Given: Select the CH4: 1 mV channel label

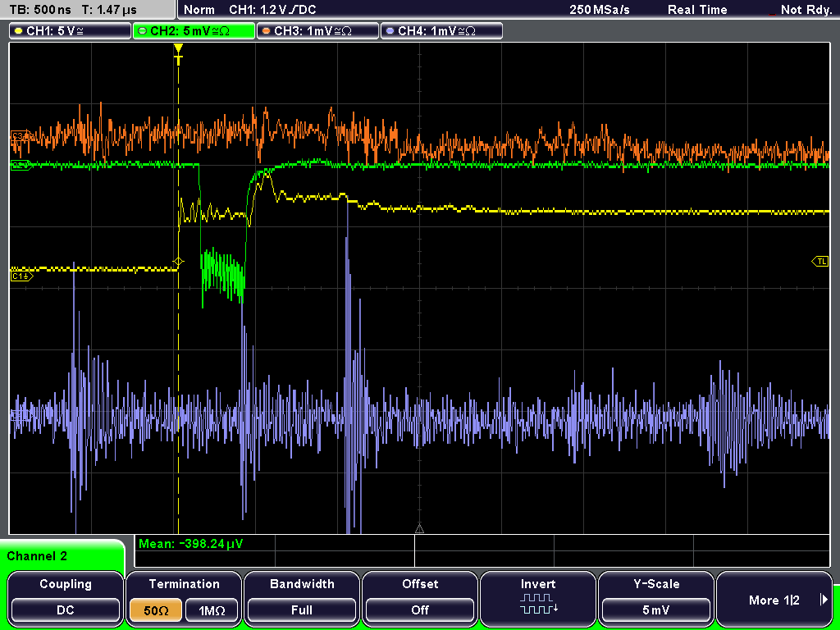Looking at the screenshot, I should (x=441, y=31).
